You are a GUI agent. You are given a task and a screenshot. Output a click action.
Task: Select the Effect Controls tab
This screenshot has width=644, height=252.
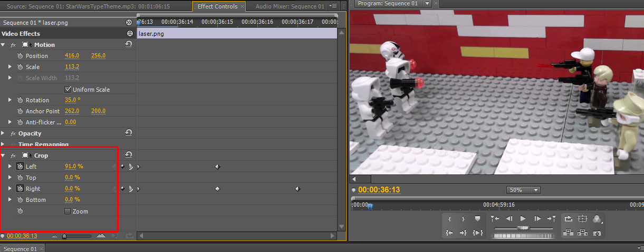(x=216, y=6)
